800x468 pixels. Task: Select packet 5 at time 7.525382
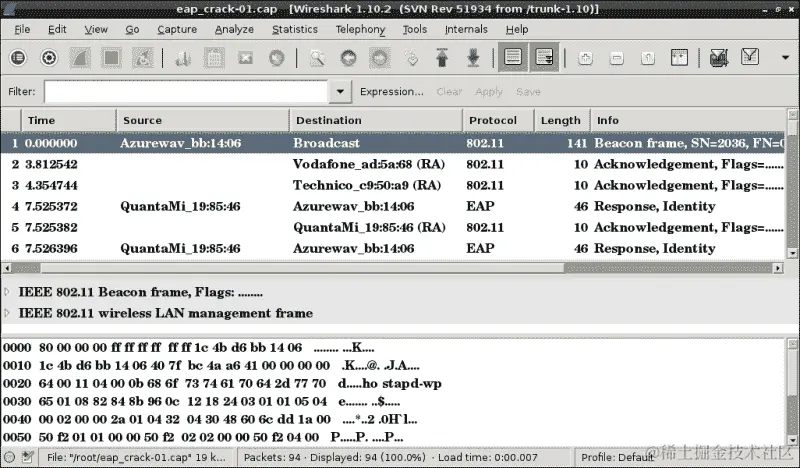tap(393, 227)
